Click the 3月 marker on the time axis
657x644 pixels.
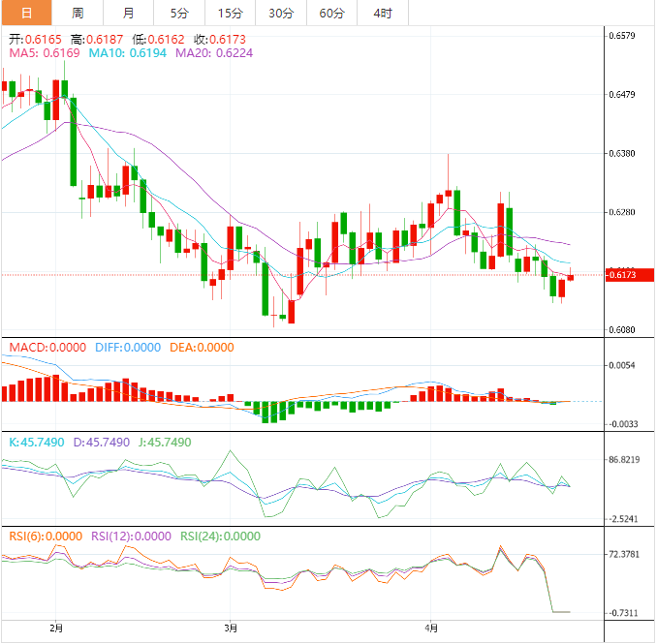coord(230,629)
